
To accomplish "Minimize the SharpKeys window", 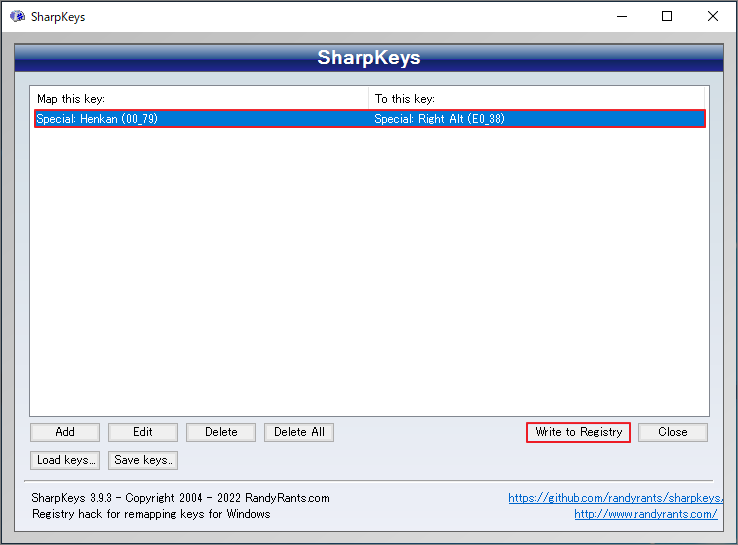I will click(622, 16).
